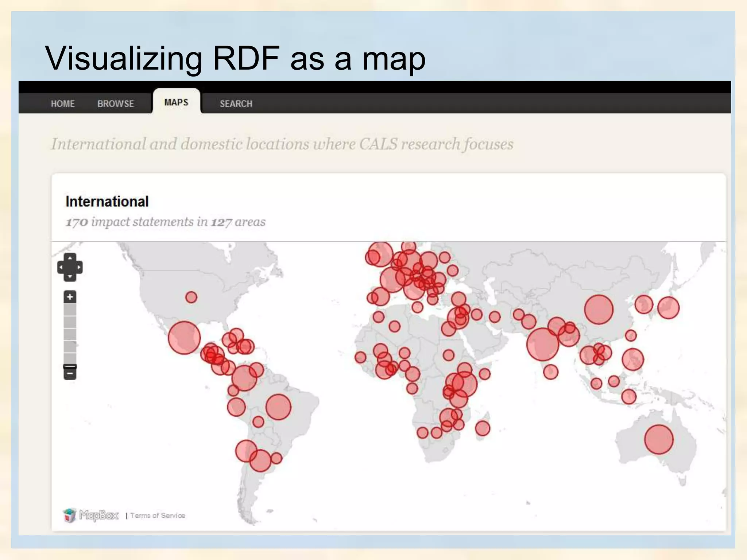Click the circle over Peru
Screen dimensions: 747x560
click(x=236, y=407)
